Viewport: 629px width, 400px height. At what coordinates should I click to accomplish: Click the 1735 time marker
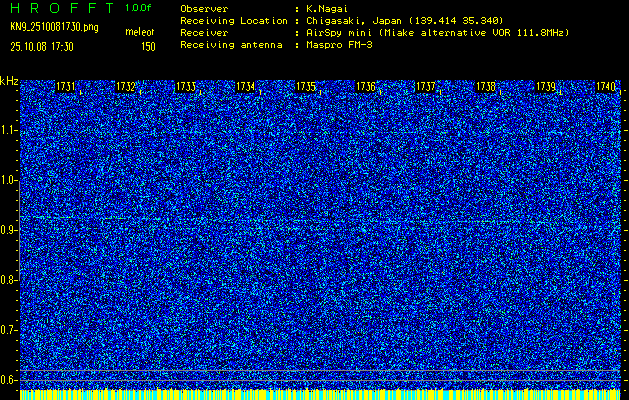tap(306, 87)
